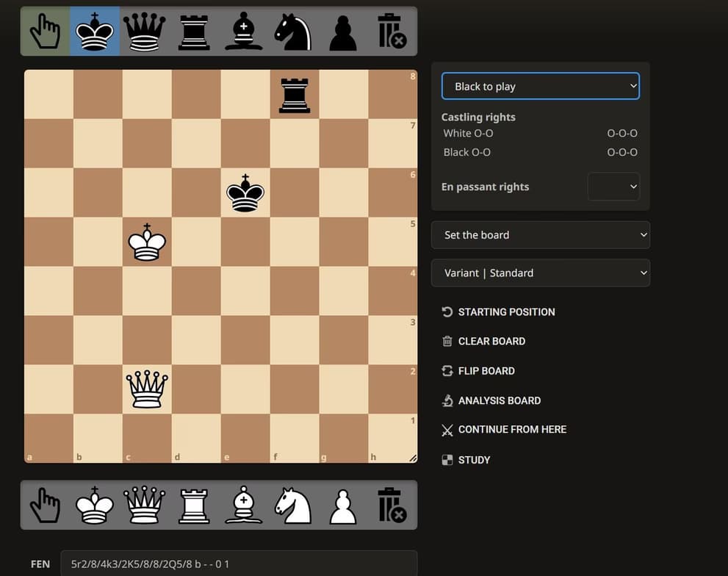The width and height of the screenshot is (728, 576).
Task: Click STARTING POSITION to reset the board
Action: 505,312
